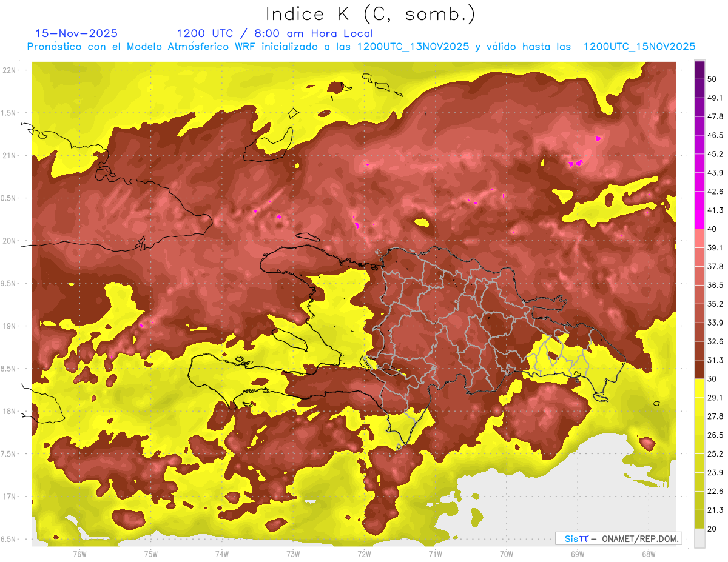Click the date label '15-Nov-2025'
728x562 pixels.
pos(76,33)
